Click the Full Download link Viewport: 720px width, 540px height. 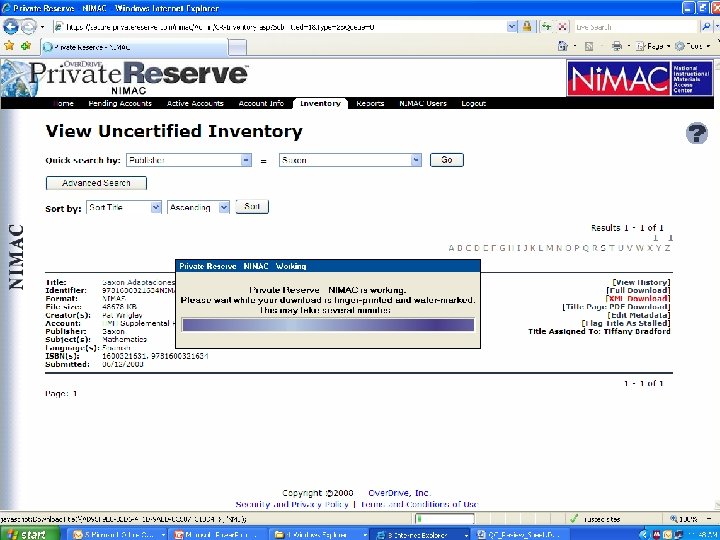638,291
